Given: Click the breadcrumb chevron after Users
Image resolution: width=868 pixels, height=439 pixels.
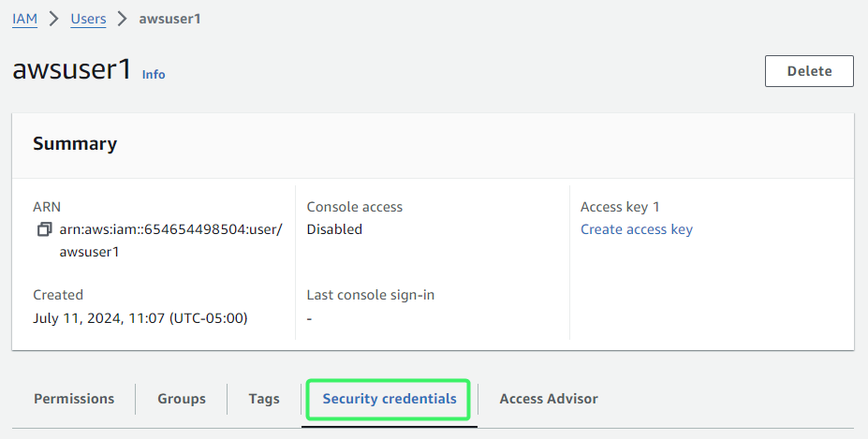Looking at the screenshot, I should 123,19.
